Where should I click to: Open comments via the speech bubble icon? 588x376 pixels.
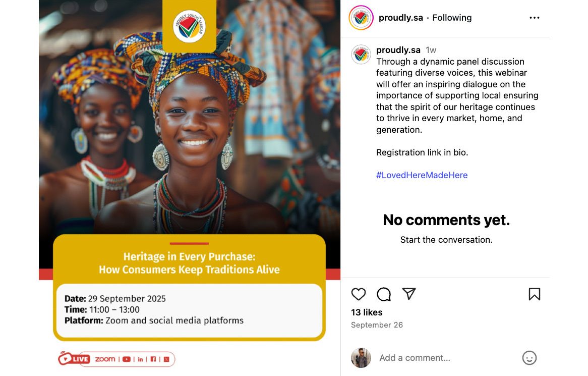(384, 294)
